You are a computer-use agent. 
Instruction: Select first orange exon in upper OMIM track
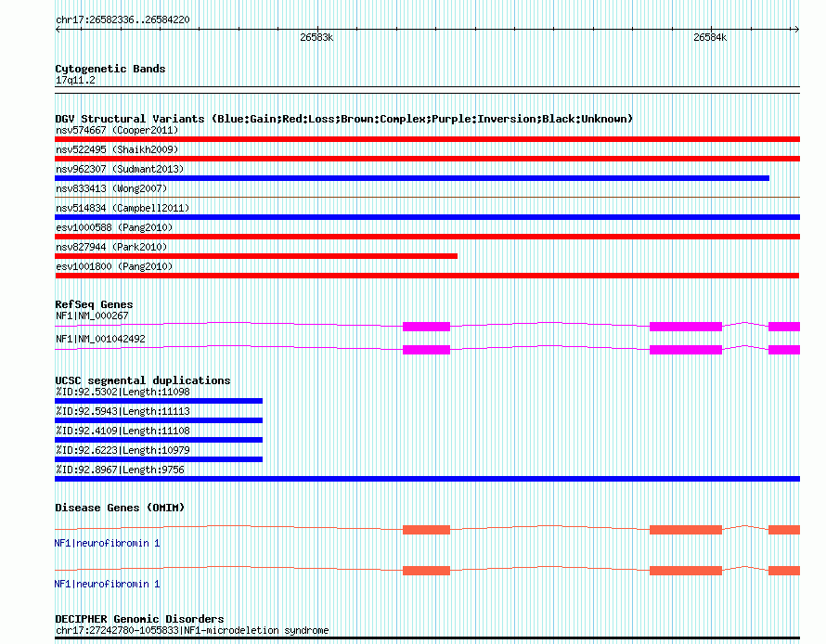pos(426,530)
